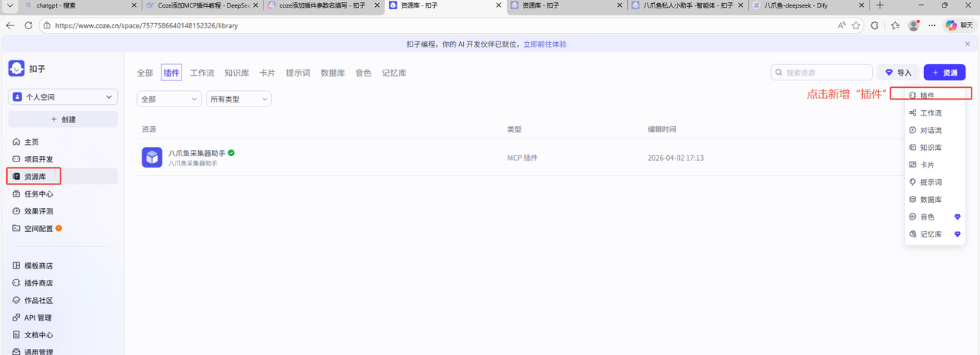Click the memory icon beside 记忆库 in the menu
The height and width of the screenshot is (355, 980).
(x=913, y=234)
